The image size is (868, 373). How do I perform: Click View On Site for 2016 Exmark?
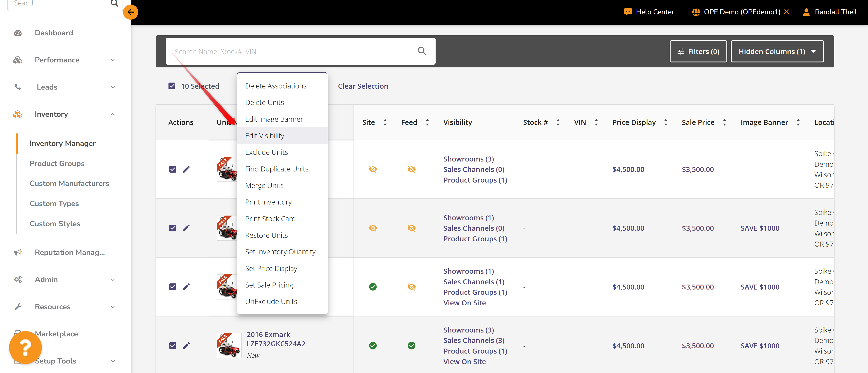click(x=464, y=361)
